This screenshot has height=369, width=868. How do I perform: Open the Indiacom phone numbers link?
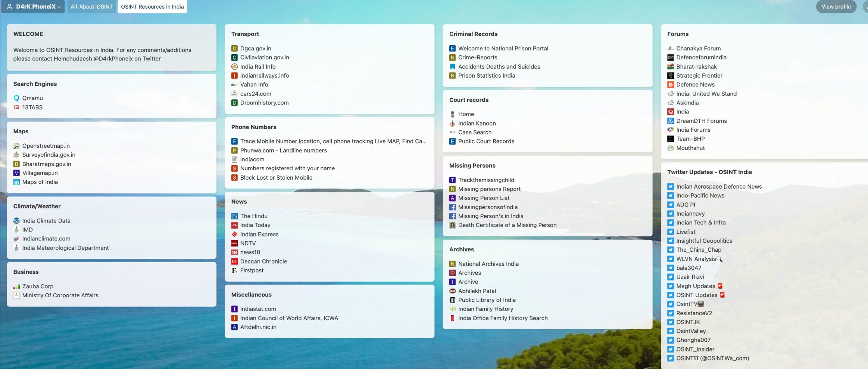[252, 159]
